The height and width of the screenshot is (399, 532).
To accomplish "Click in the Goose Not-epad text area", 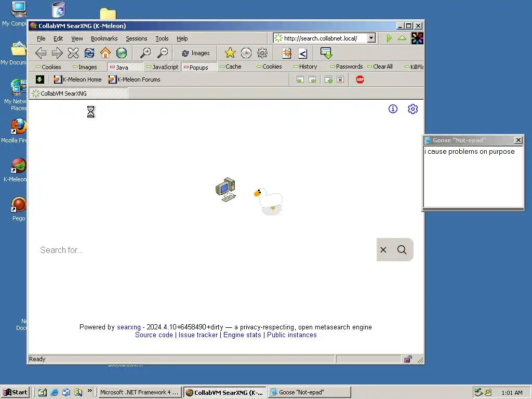I will [473, 177].
